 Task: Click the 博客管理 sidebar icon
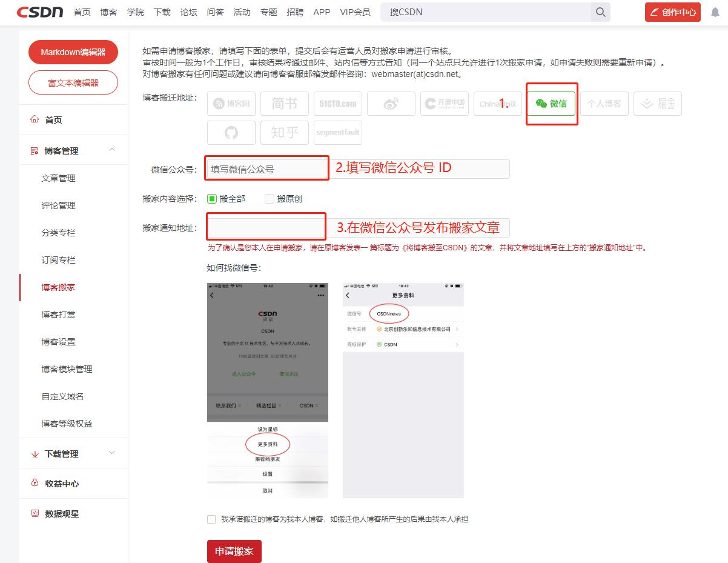(35, 151)
